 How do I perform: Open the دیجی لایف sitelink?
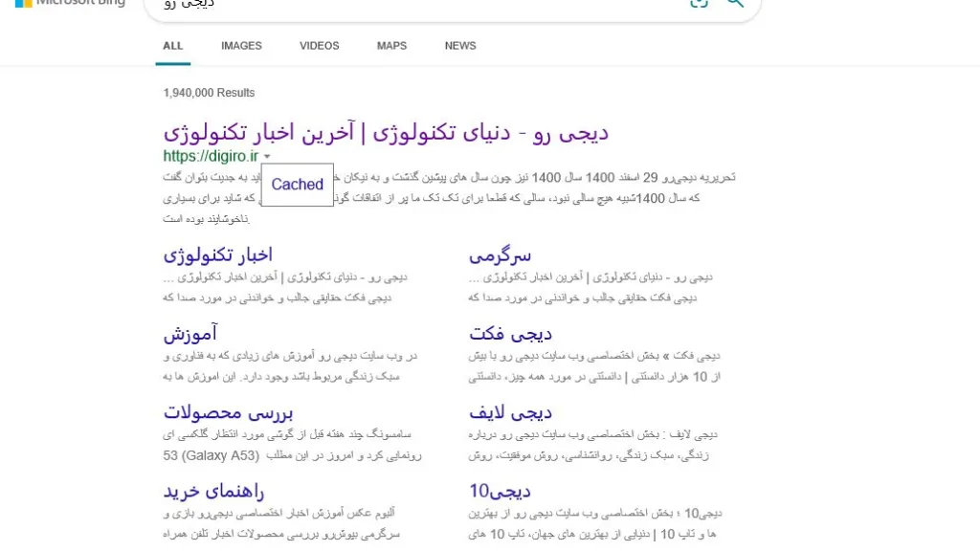pos(511,412)
